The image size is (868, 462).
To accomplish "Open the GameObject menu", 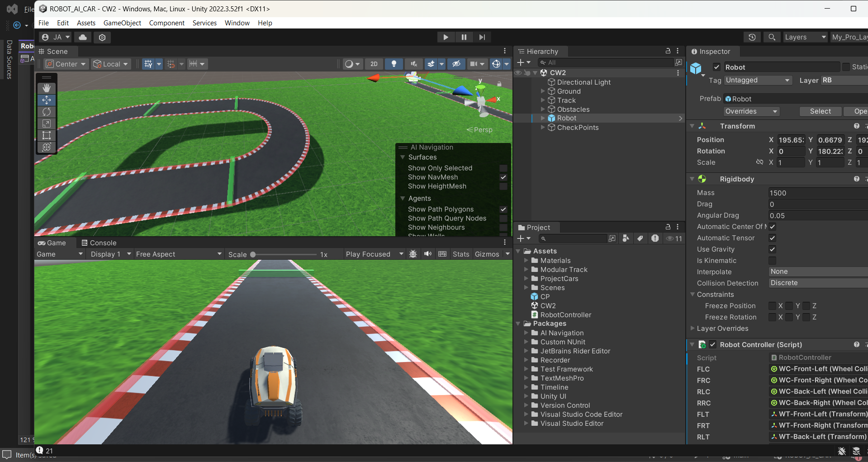I will point(122,23).
